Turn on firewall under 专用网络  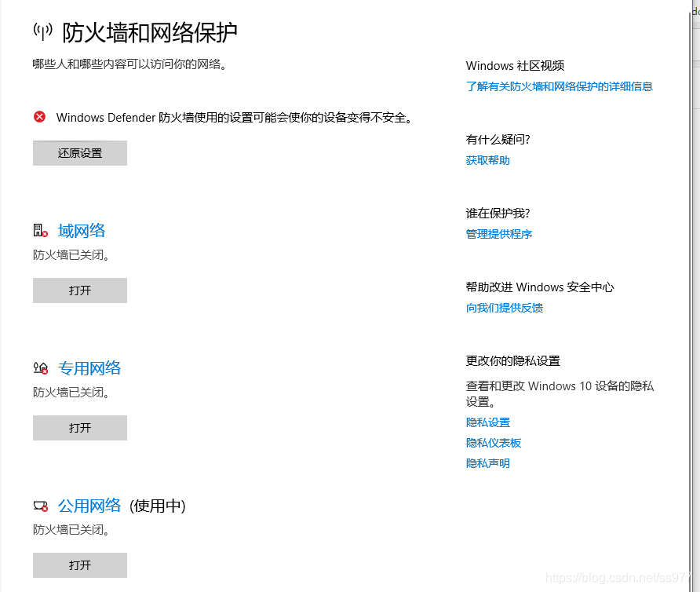[x=80, y=428]
